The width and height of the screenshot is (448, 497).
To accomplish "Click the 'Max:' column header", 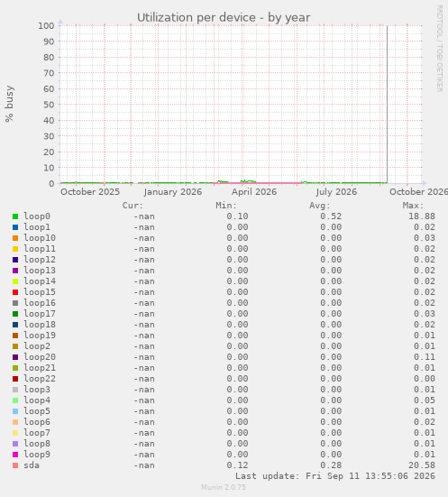I will (413, 206).
